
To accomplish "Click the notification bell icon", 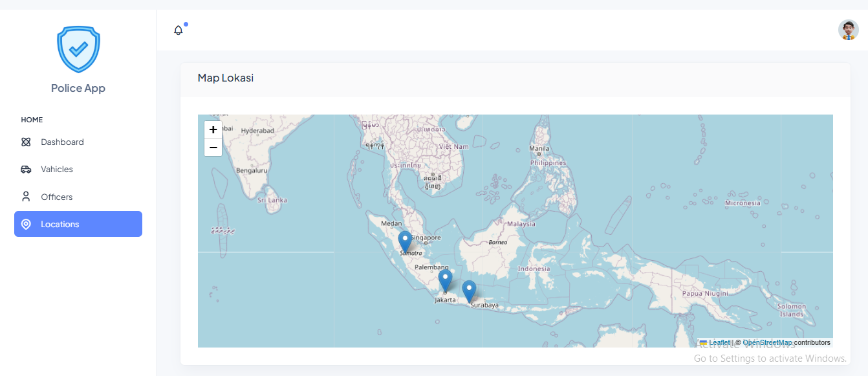I will [179, 30].
